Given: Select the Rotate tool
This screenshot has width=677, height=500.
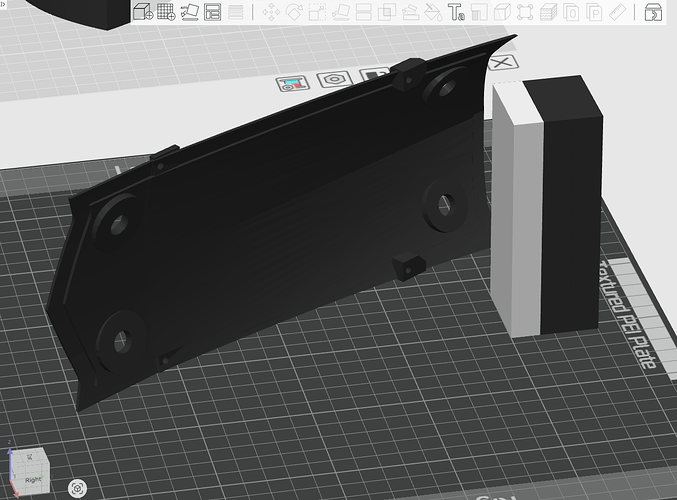Looking at the screenshot, I should pyautogui.click(x=294, y=12).
